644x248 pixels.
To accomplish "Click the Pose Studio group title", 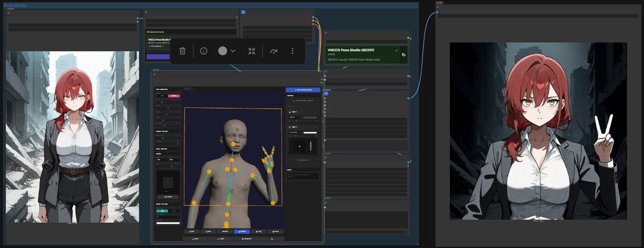I will [x=15, y=5].
